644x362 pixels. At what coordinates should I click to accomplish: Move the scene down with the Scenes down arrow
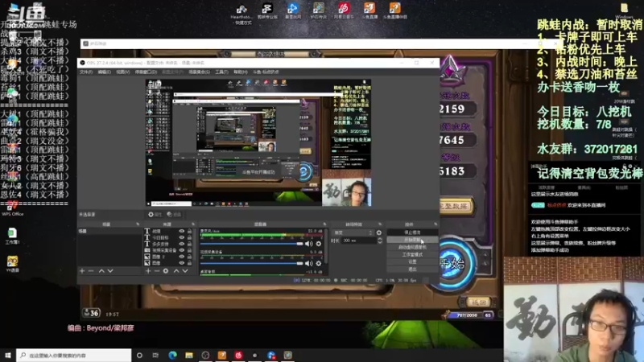(x=110, y=271)
